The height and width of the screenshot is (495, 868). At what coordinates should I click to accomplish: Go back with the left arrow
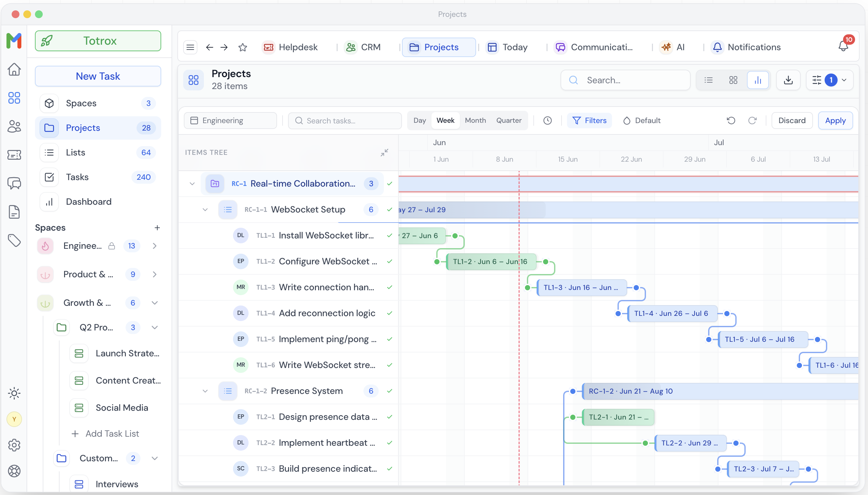click(x=209, y=47)
